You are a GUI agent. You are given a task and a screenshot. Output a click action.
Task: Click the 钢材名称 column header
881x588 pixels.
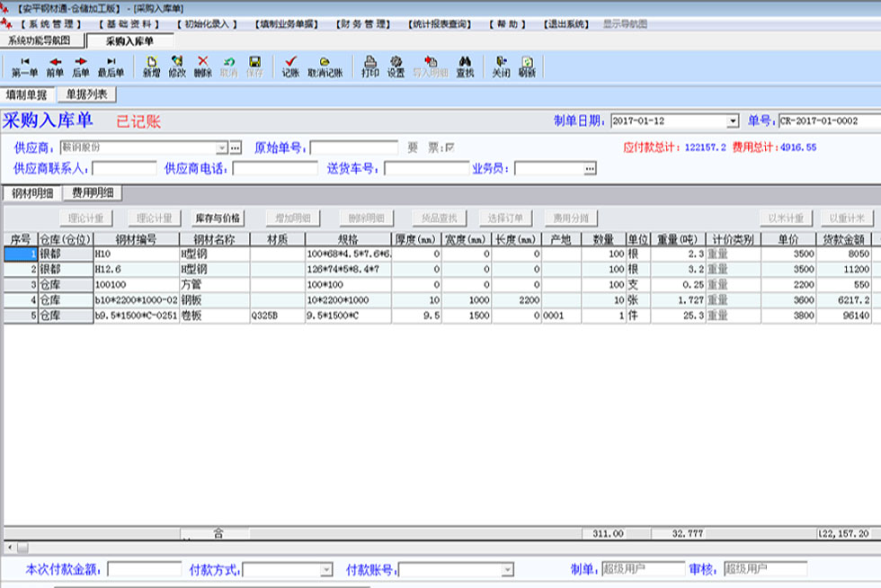[x=214, y=239]
